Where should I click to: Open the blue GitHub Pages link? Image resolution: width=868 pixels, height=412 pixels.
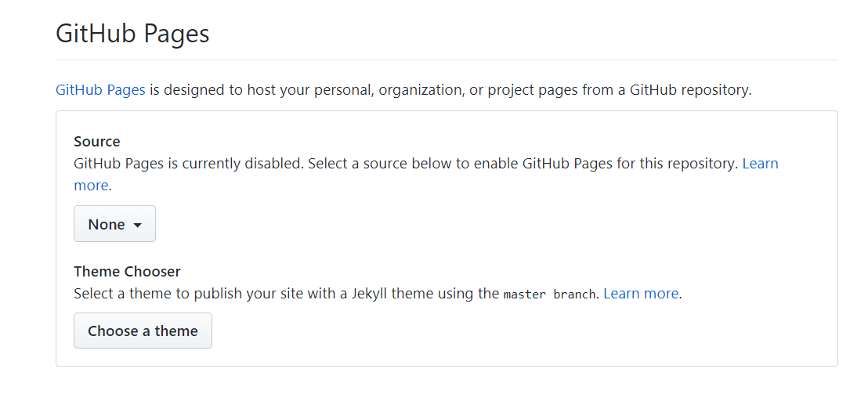[x=100, y=90]
